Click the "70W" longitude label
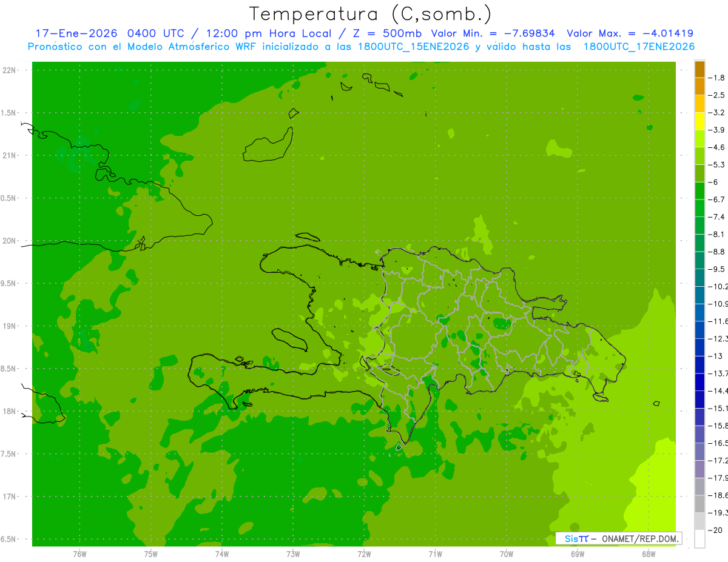Screen dimensions: 728x562 [507, 554]
